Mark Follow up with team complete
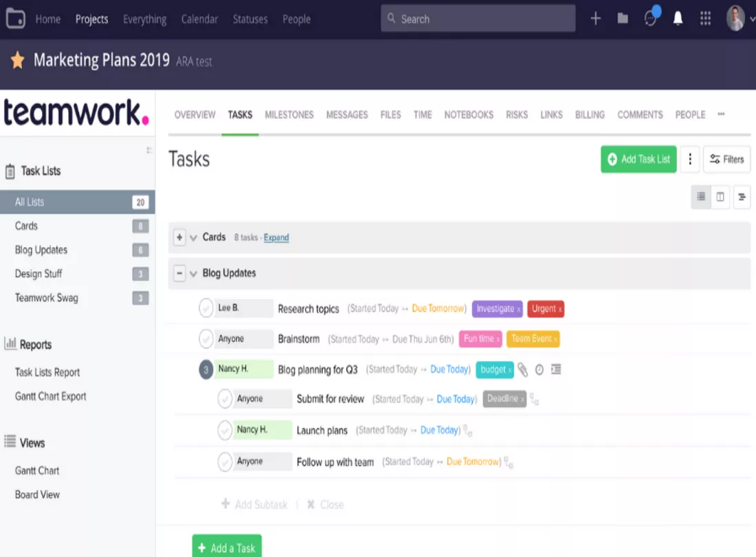The width and height of the screenshot is (756, 557). point(225,461)
